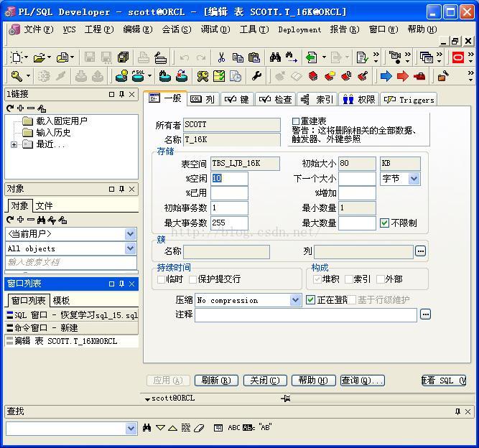Click the %空闲 input field
The height and width of the screenshot is (448, 479).
(x=229, y=178)
